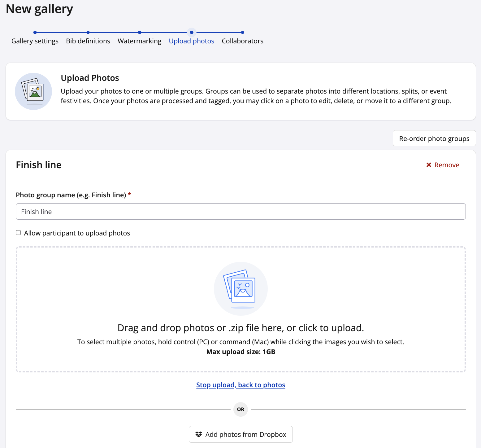Navigate to Collaborators step
Image resolution: width=481 pixels, height=448 pixels.
coord(243,41)
